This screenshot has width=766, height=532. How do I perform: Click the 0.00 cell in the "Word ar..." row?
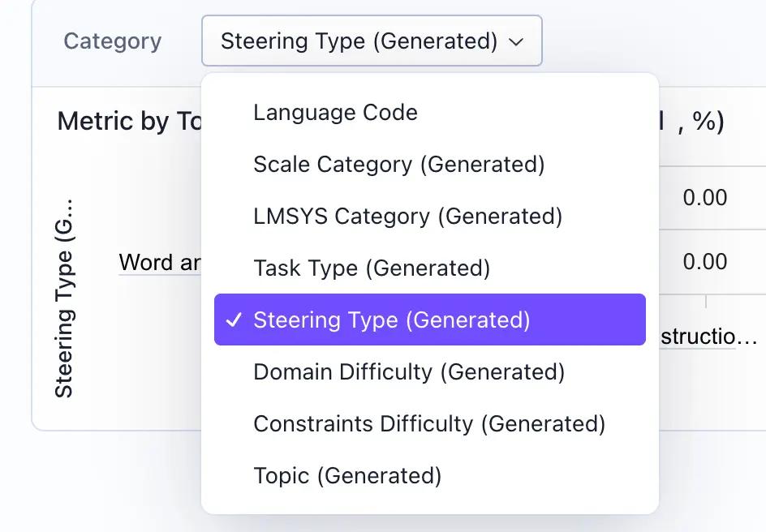(704, 262)
